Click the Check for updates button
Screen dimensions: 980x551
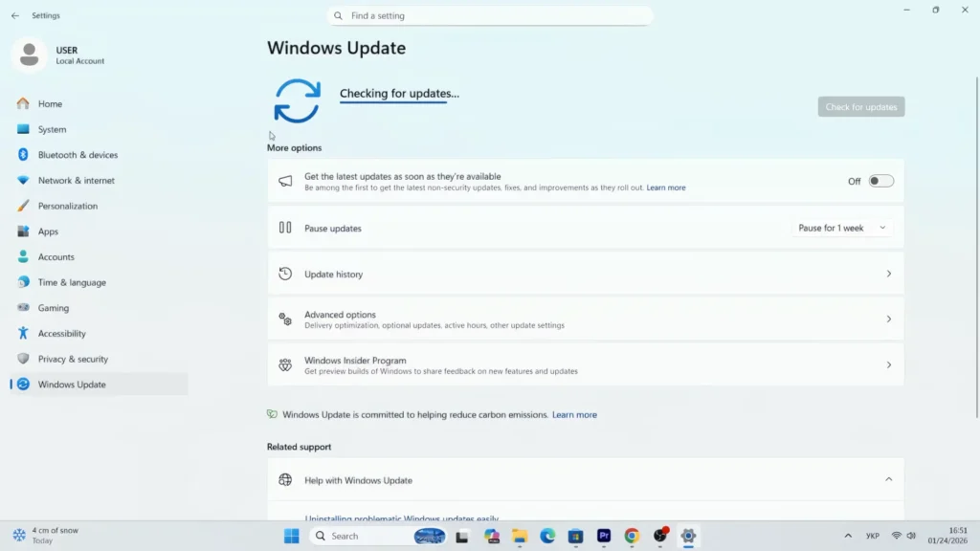[x=860, y=107]
